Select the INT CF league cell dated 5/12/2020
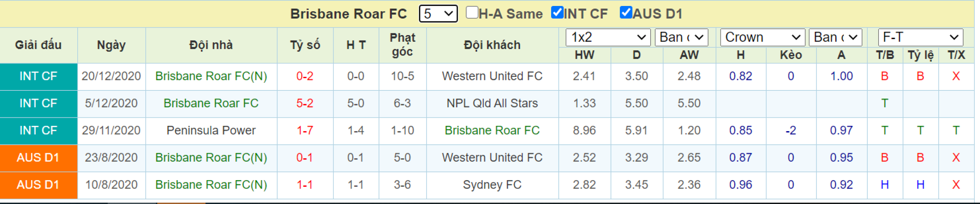Image resolution: width=980 pixels, height=204 pixels. (x=39, y=104)
